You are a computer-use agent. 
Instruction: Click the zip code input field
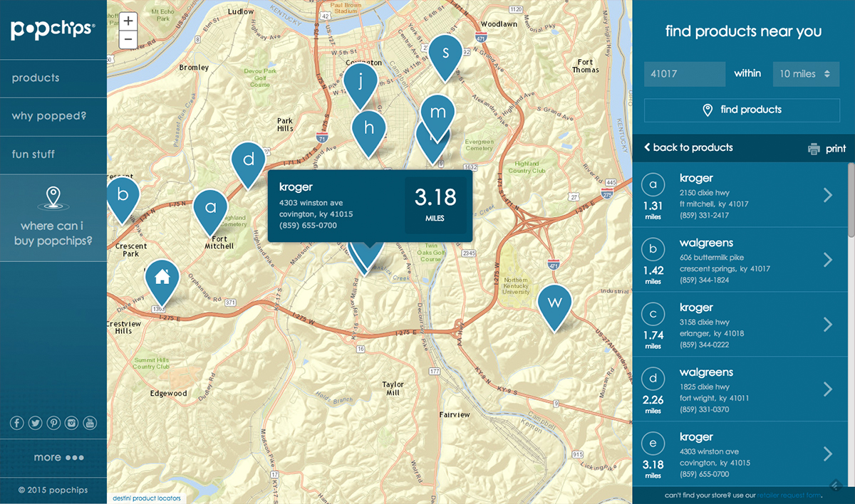point(684,74)
